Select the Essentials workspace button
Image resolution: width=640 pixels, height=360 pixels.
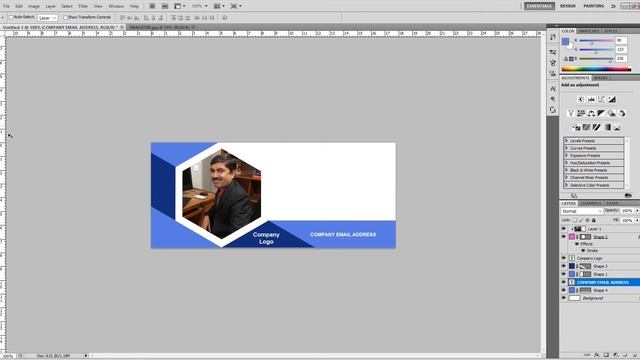(539, 6)
